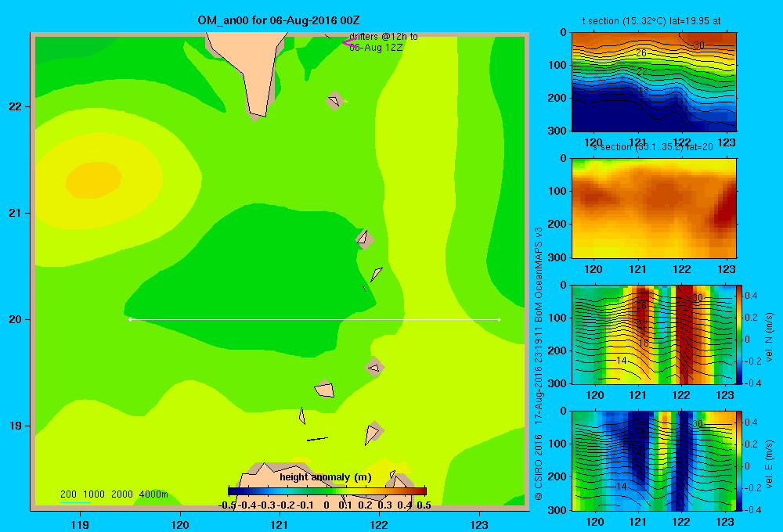This screenshot has width=783, height=532.
Task: Click the '14' contour label in vel. N plot
Action: coord(621,361)
